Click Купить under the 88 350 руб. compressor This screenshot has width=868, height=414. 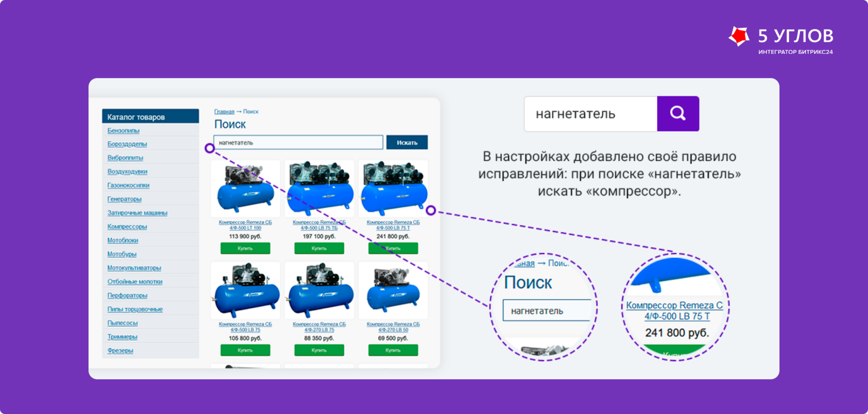point(319,350)
